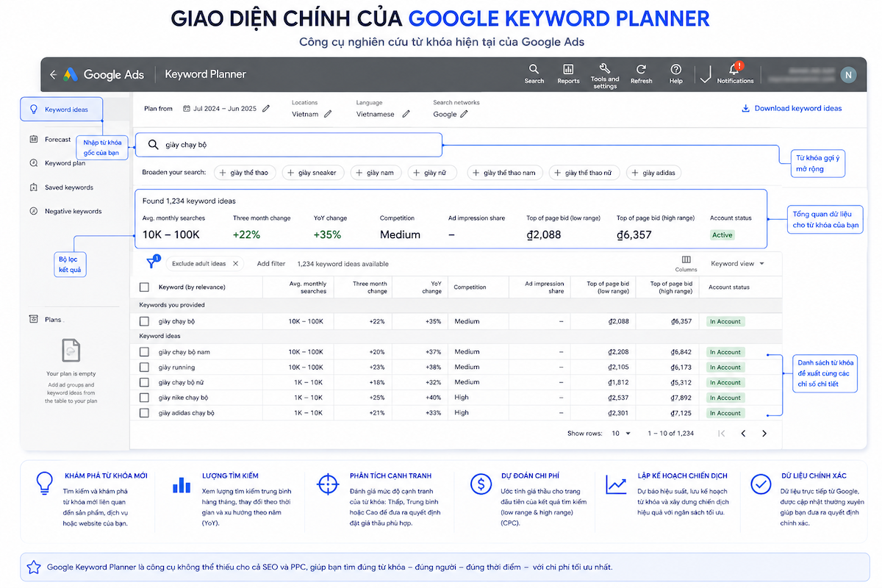The height and width of the screenshot is (588, 882).
Task: Add giày nam to broaden search
Action: 378,173
